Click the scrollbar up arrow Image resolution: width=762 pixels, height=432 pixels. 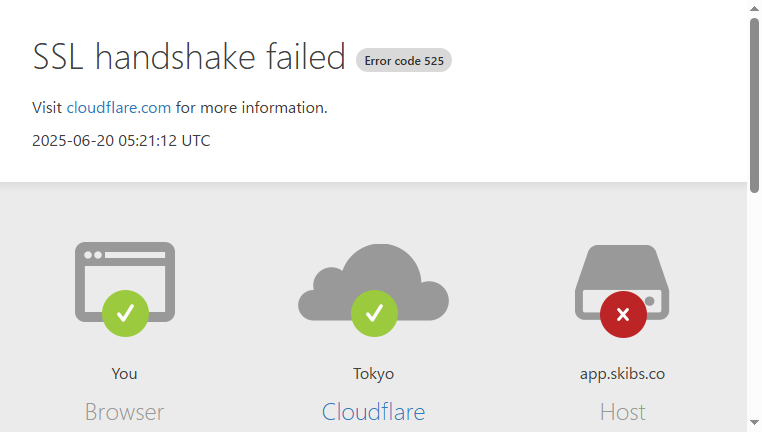[x=754, y=8]
